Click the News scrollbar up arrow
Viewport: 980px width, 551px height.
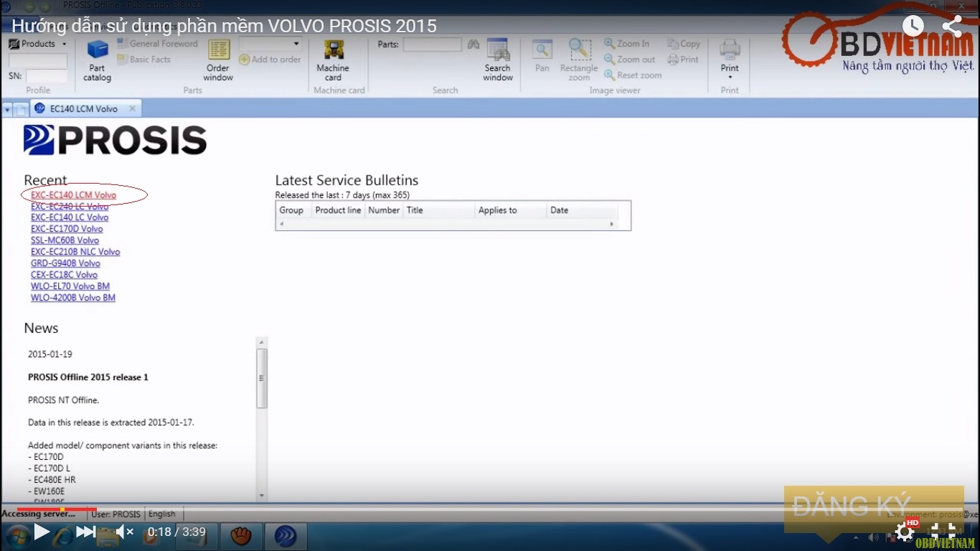click(x=262, y=342)
